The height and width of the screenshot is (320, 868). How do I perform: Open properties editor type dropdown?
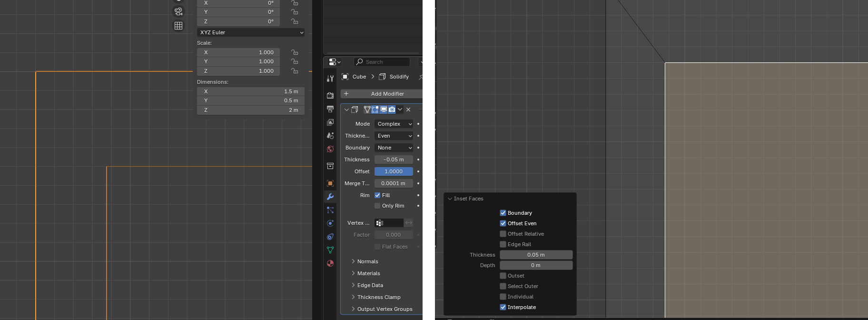click(335, 62)
